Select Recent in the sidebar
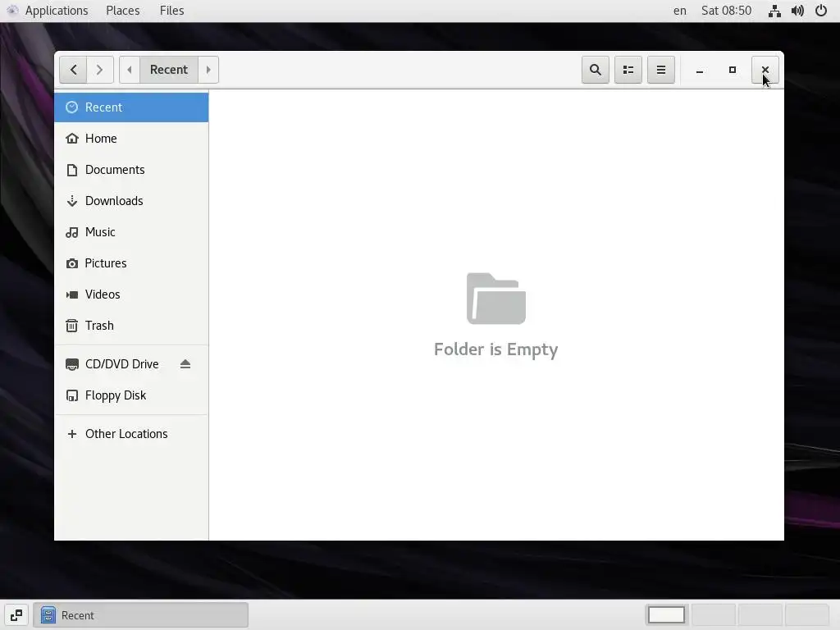The width and height of the screenshot is (840, 630). pos(131,107)
